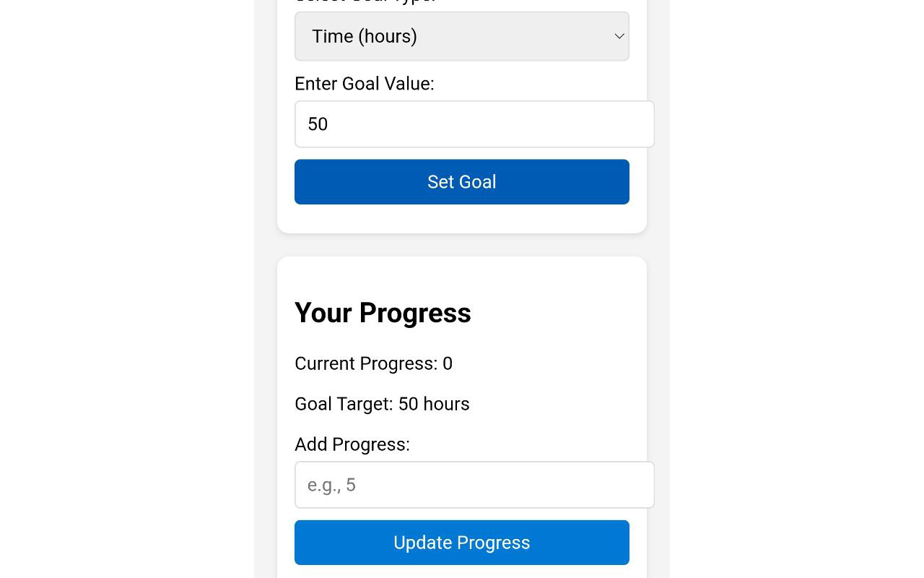Click the '50 hours' target value

coord(434,404)
